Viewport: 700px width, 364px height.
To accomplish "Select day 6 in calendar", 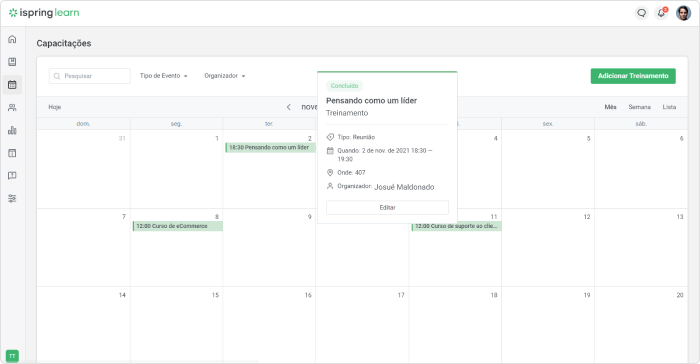I will [641, 169].
